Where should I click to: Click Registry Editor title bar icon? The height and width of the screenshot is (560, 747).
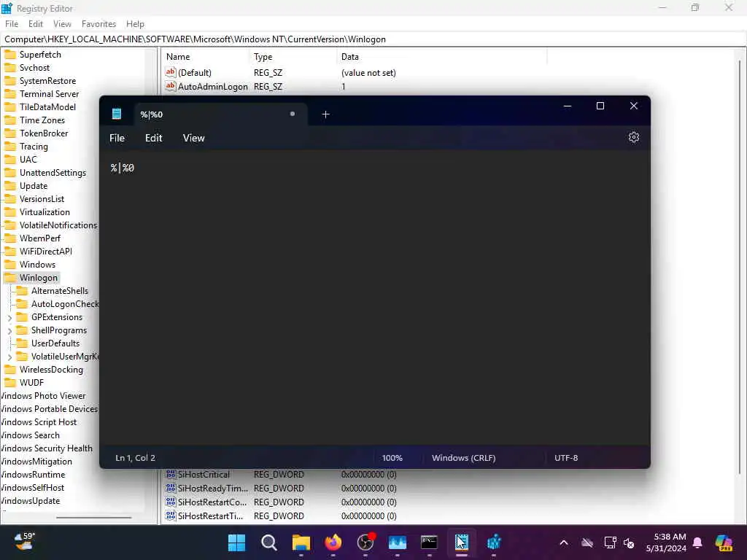click(7, 8)
